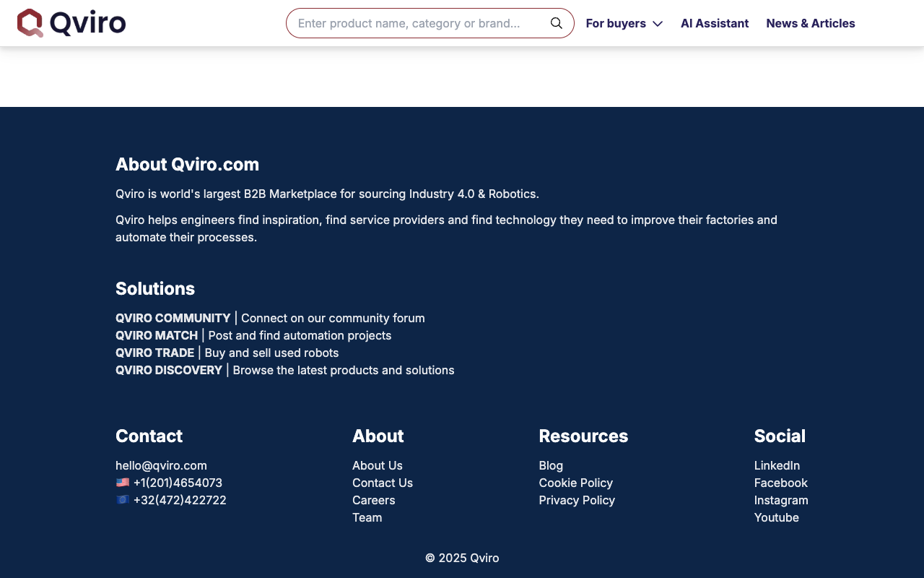The height and width of the screenshot is (578, 924).
Task: Open Instagram social link
Action: (x=781, y=500)
